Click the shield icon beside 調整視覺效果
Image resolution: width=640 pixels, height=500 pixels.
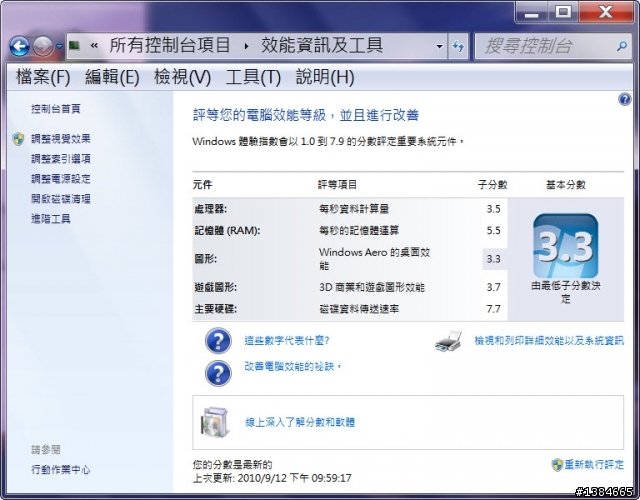point(18,139)
